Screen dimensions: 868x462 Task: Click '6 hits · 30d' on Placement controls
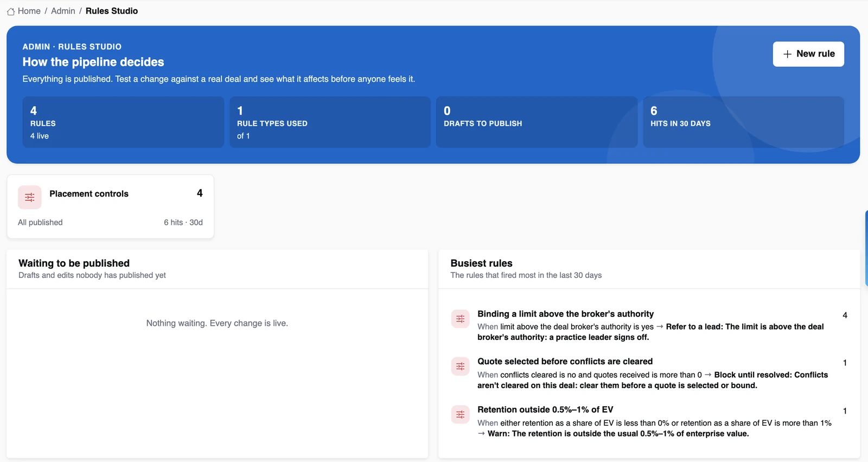(x=183, y=223)
